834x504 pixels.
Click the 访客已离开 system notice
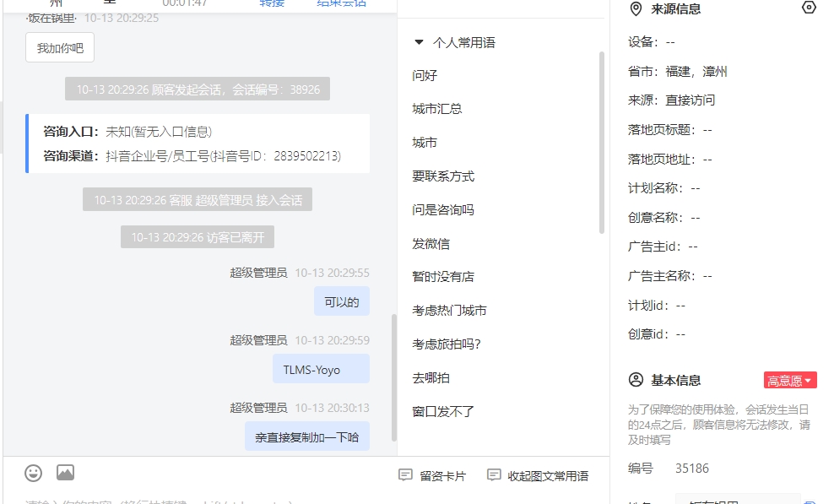tap(198, 237)
